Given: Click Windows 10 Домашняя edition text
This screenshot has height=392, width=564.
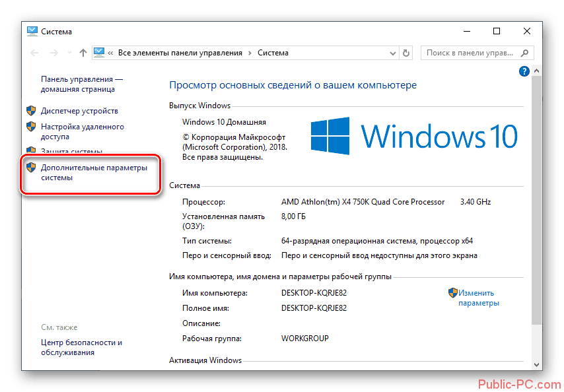Looking at the screenshot, I should pos(224,122).
